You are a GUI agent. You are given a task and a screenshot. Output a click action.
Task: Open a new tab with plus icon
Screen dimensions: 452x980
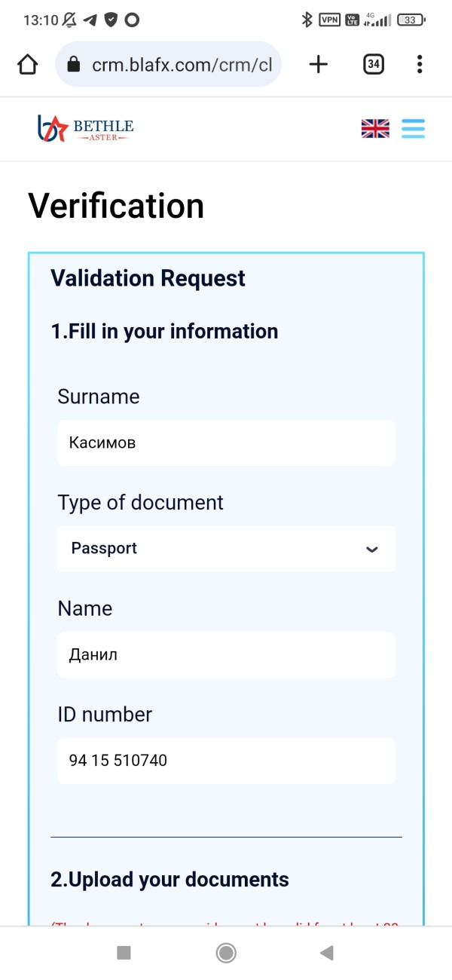tap(319, 65)
